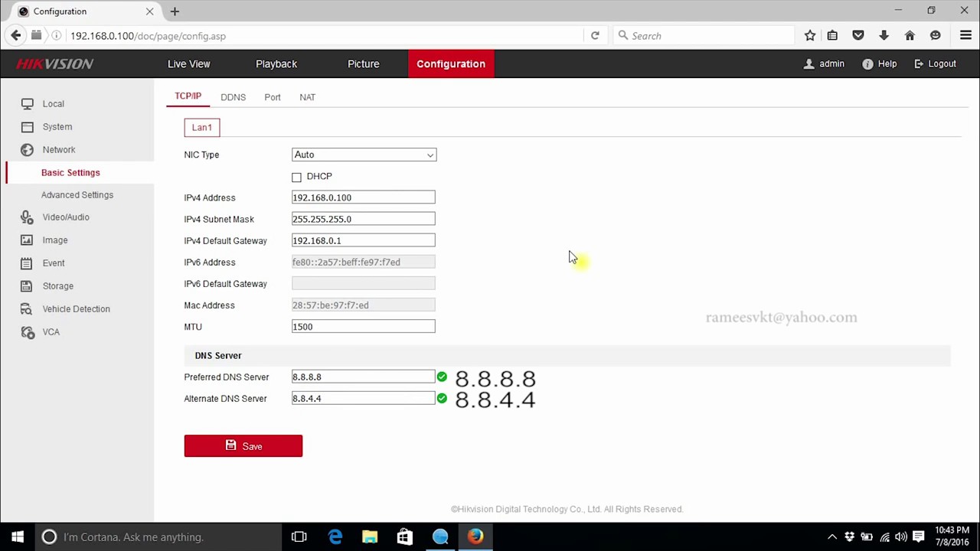Click the Network globe icon

(27, 150)
